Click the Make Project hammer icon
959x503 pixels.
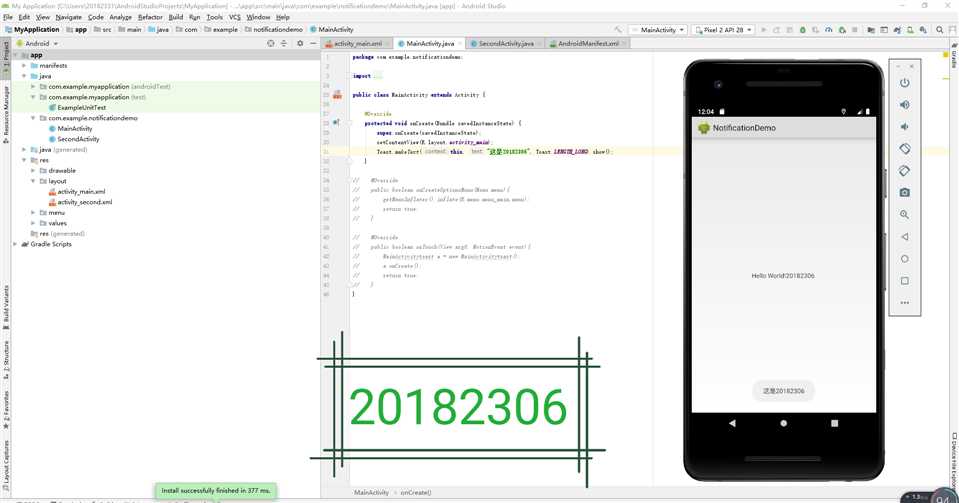618,29
